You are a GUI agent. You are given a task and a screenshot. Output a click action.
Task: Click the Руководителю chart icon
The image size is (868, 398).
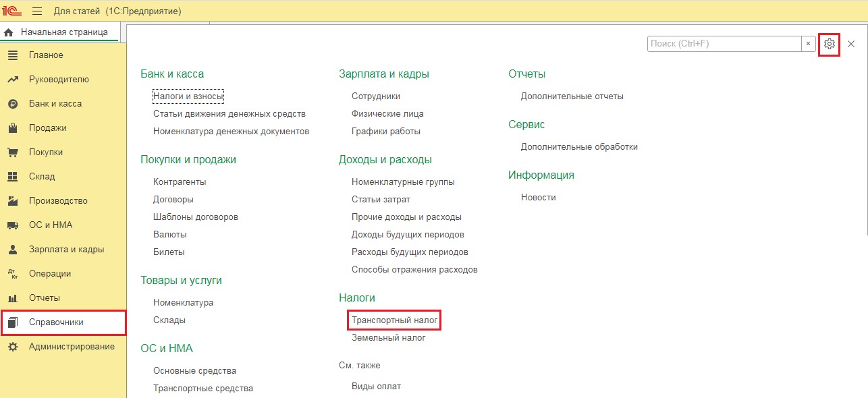[x=12, y=80]
